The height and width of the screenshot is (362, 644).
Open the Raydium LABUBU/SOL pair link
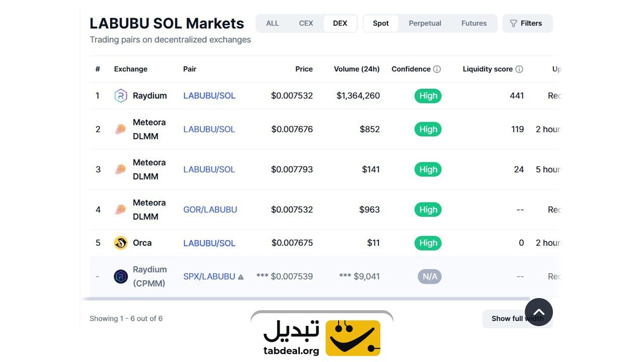tap(209, 96)
